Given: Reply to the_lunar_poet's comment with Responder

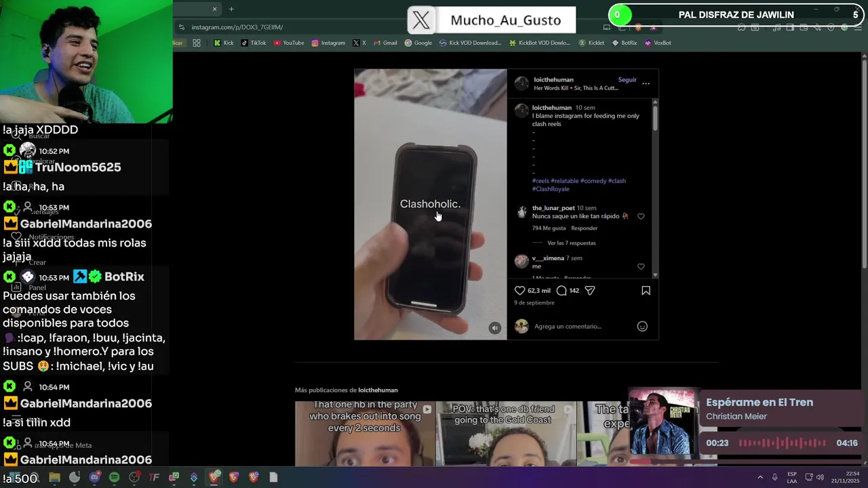Looking at the screenshot, I should (584, 228).
